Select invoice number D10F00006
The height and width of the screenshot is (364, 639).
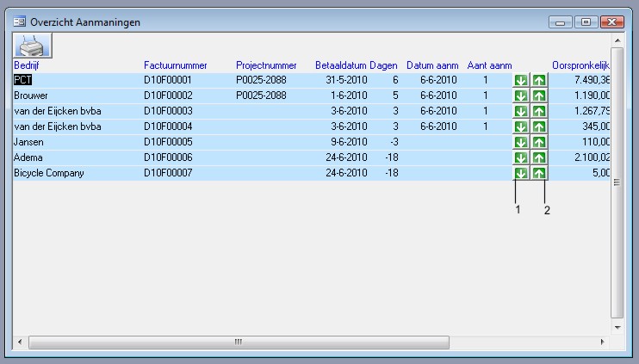tap(168, 157)
